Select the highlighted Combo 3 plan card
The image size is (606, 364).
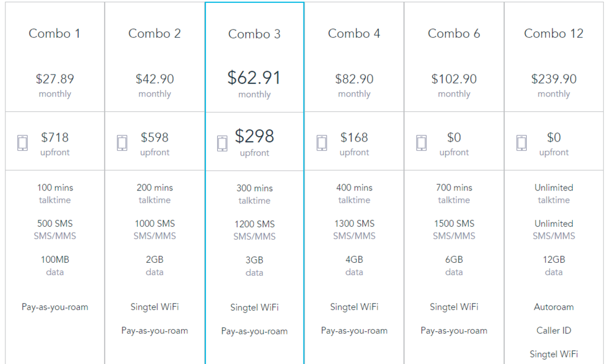[254, 178]
